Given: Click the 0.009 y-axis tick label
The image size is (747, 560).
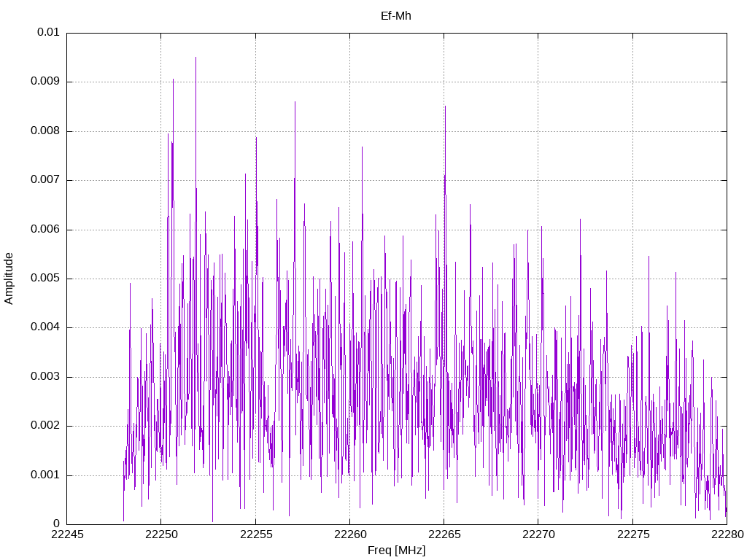Looking at the screenshot, I should click(44, 82).
